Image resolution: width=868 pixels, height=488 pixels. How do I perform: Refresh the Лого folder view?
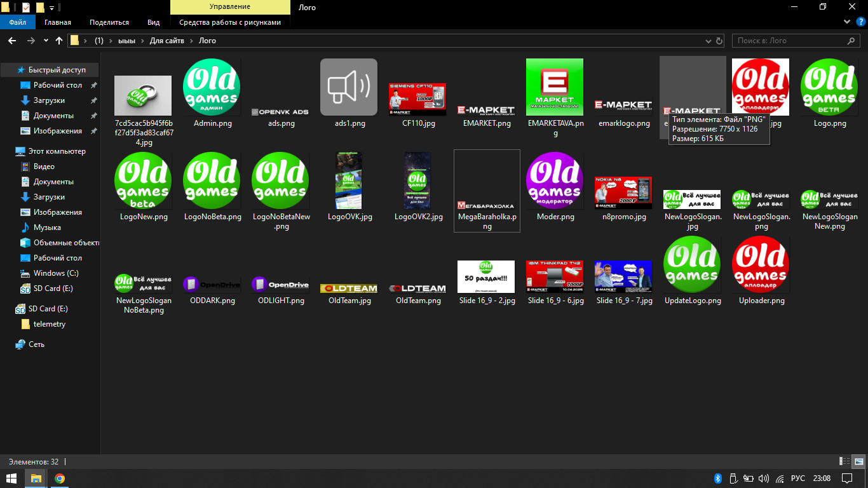[x=719, y=41]
